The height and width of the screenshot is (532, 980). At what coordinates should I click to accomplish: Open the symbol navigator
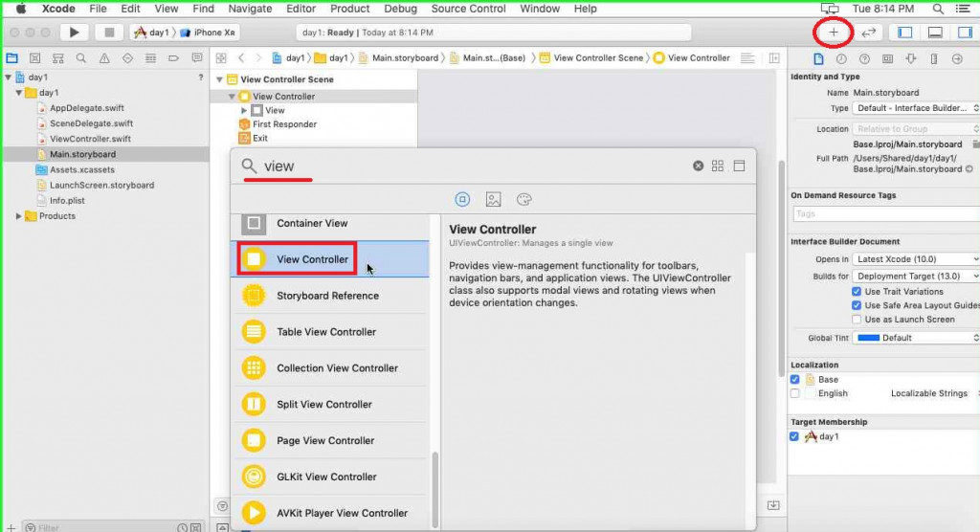click(58, 58)
